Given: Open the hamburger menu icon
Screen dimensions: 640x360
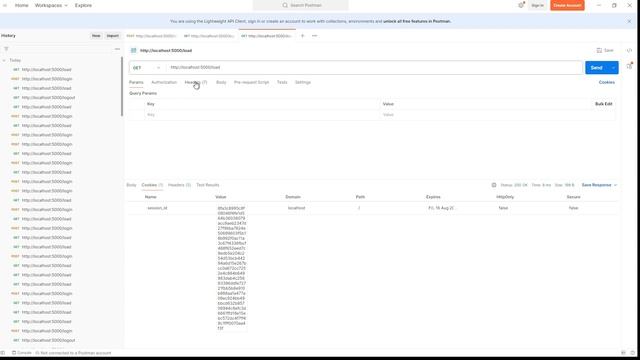Looking at the screenshot, I should 5,5.
